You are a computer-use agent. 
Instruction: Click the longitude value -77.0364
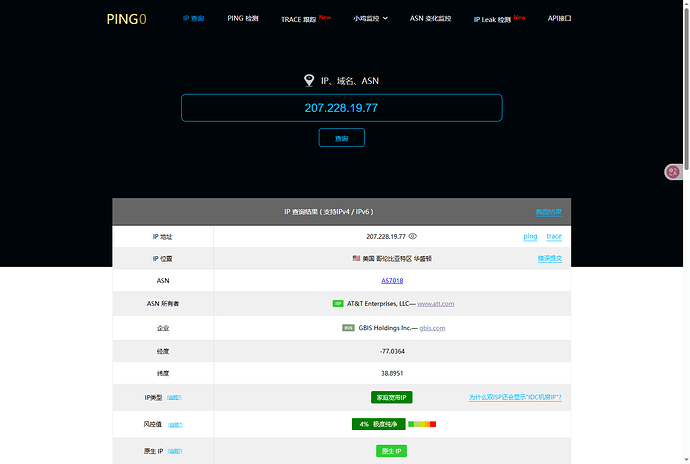392,351
